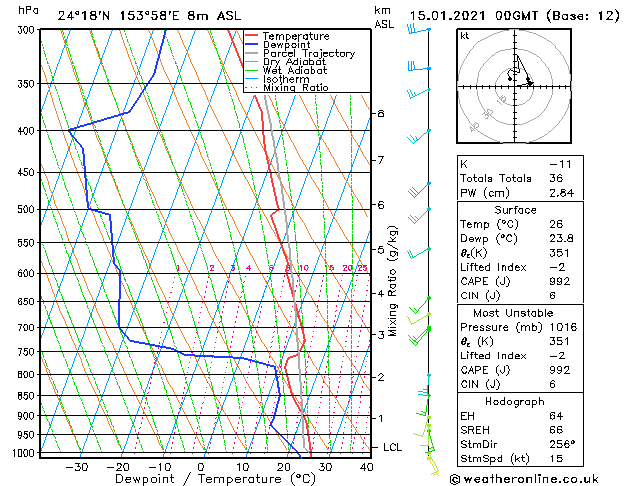Click the 'Pressure (mb)' value 1016

pos(563,327)
